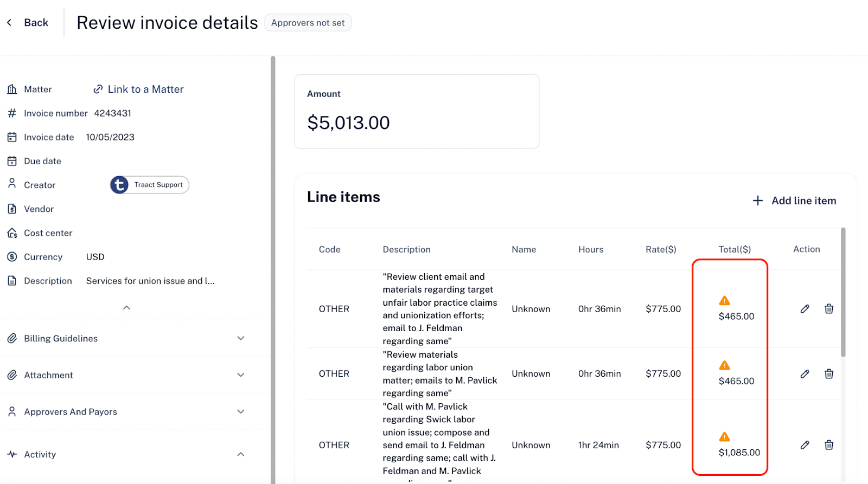Image resolution: width=868 pixels, height=484 pixels.
Task: Click Add line item button
Action: tap(794, 201)
